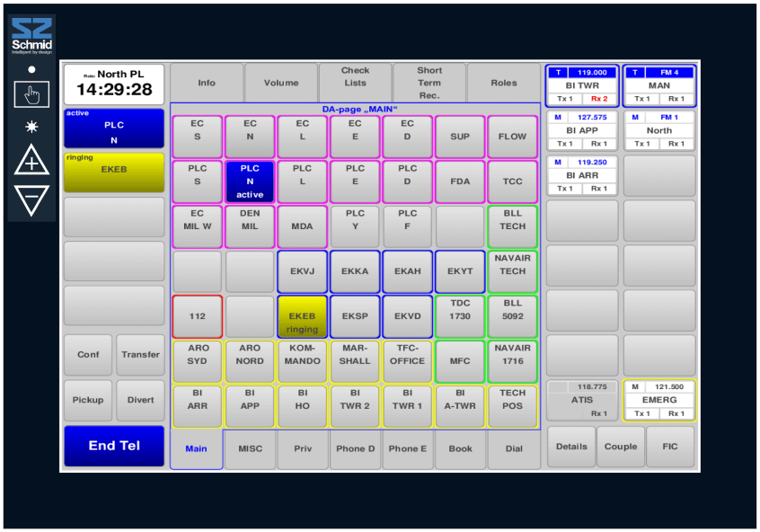Answer the ringing EKEB call in queue
760x532 pixels.
pyautogui.click(x=114, y=172)
